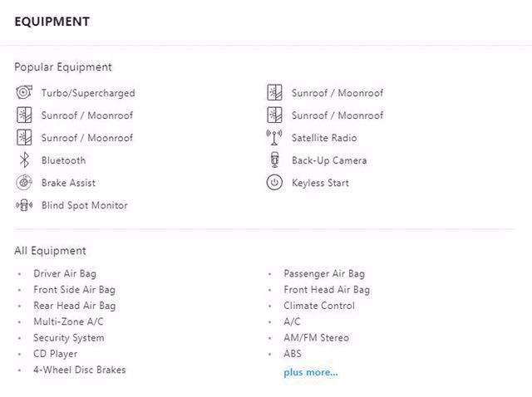The height and width of the screenshot is (397, 532).
Task: Click the Turbo/Supercharged label
Action: (88, 93)
